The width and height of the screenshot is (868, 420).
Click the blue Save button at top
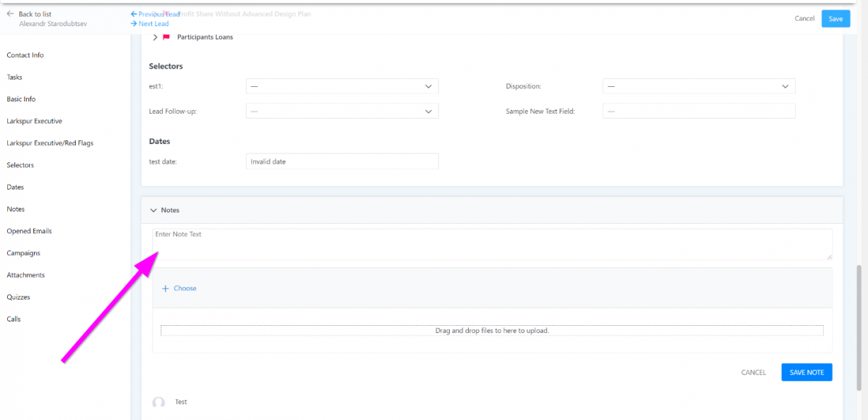835,19
